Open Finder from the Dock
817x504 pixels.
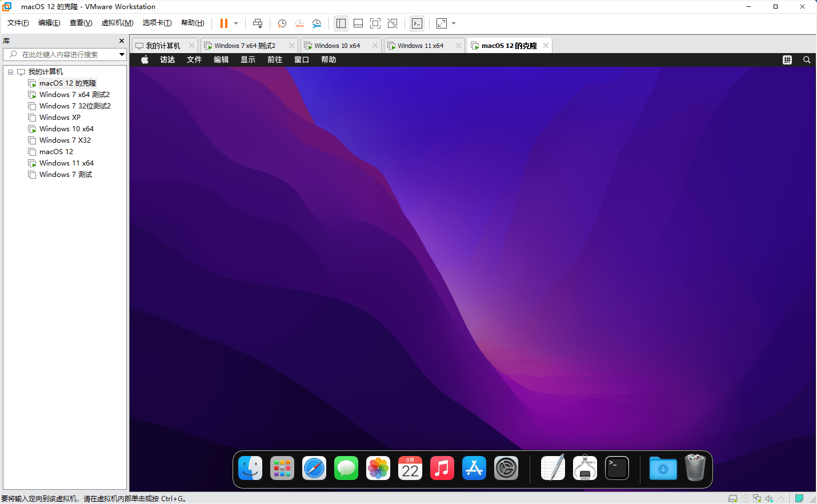coord(250,469)
